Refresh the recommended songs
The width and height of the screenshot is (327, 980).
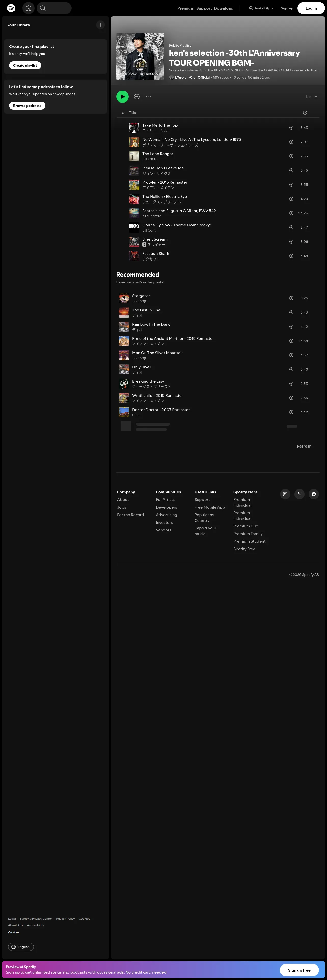point(304,446)
